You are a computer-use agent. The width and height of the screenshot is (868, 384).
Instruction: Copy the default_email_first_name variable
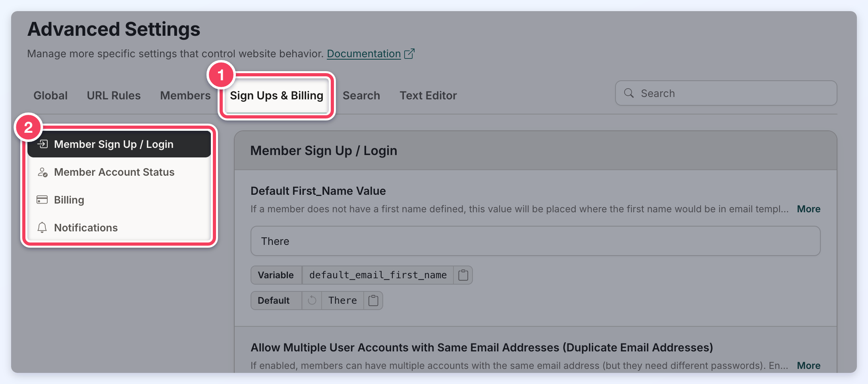coord(463,275)
